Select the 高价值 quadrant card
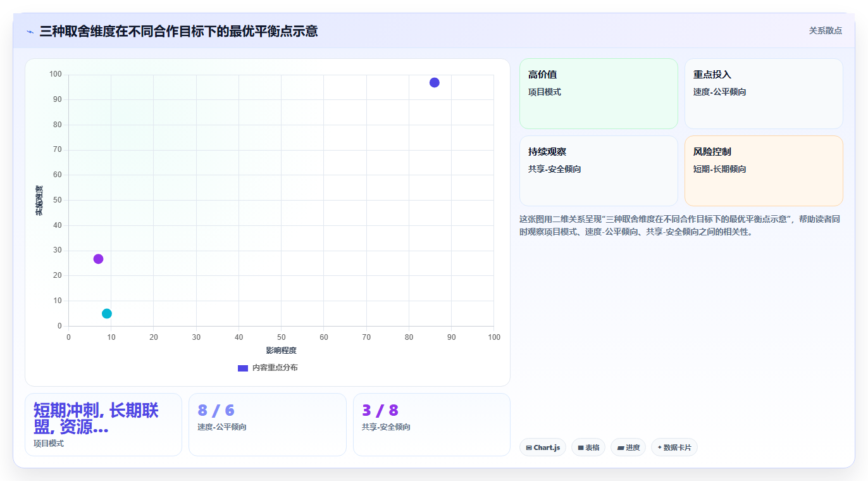This screenshot has width=868, height=481. (x=598, y=94)
